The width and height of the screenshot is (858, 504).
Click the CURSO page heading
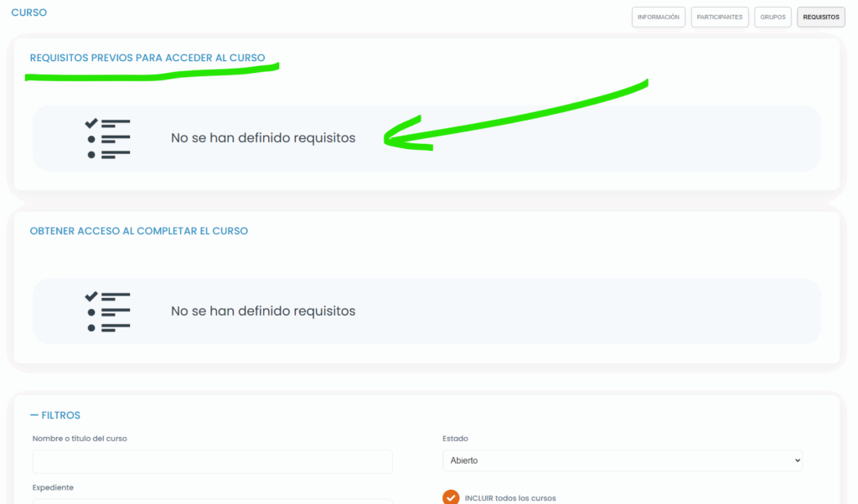pos(28,13)
